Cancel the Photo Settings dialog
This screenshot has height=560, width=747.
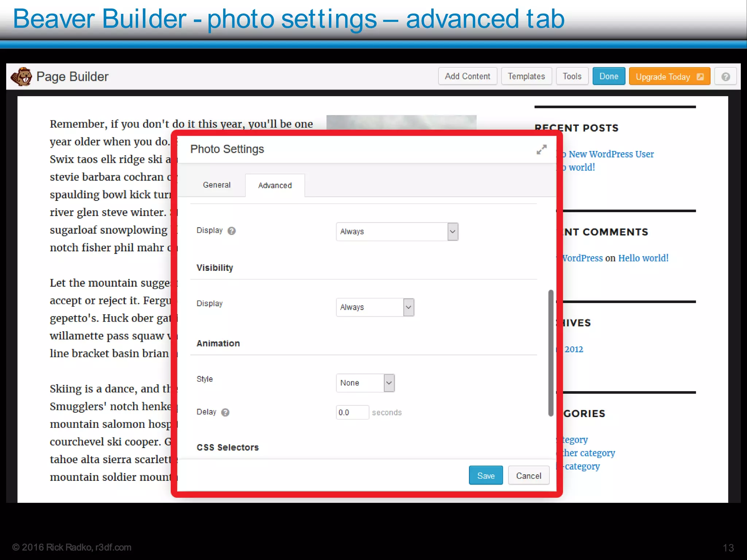click(x=529, y=475)
